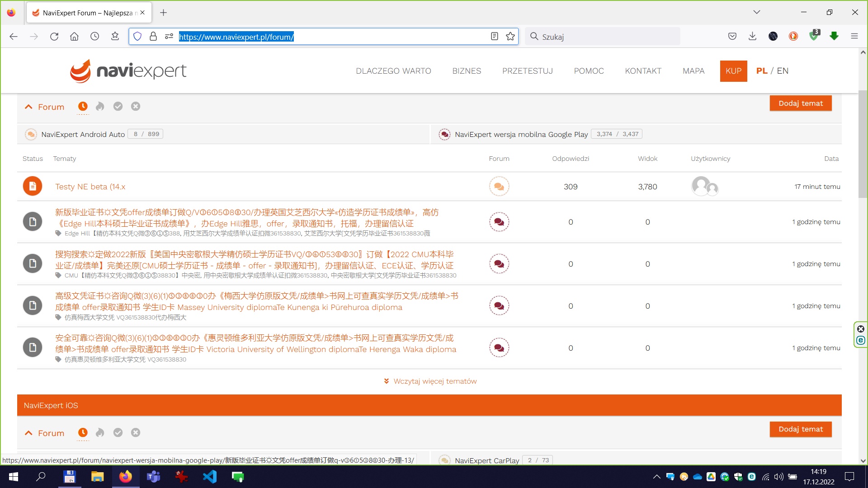Select the hot topics flame filter in top Forum section
Viewport: 868px width, 488px height.
click(x=100, y=106)
